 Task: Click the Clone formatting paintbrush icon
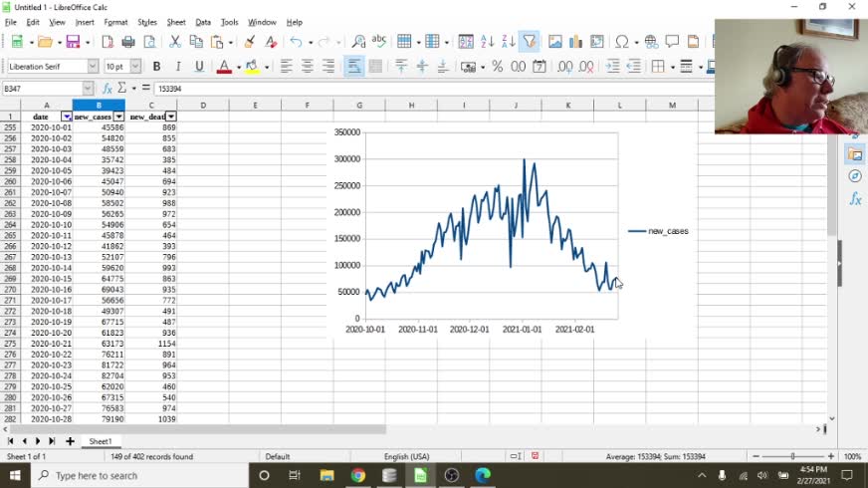[250, 42]
